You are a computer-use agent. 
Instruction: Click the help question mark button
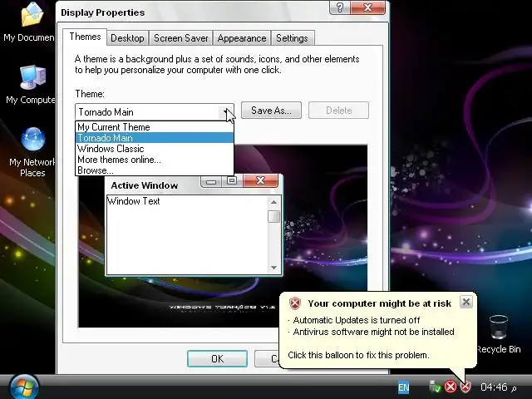[340, 7]
